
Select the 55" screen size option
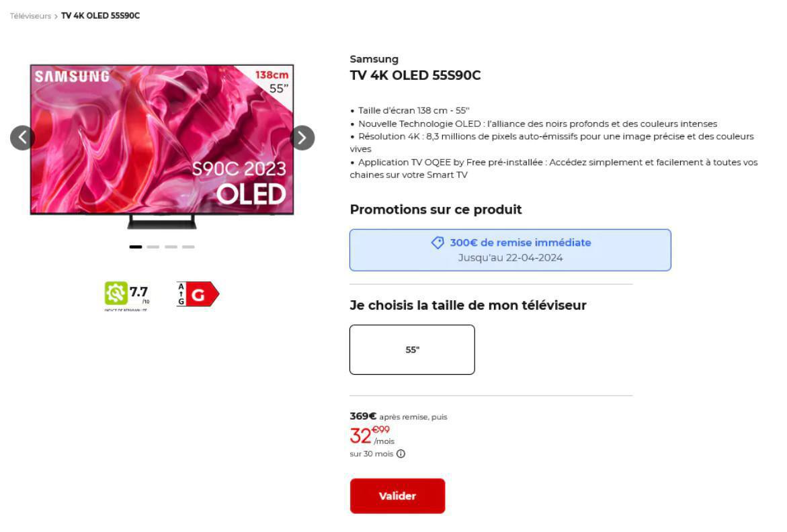click(411, 349)
